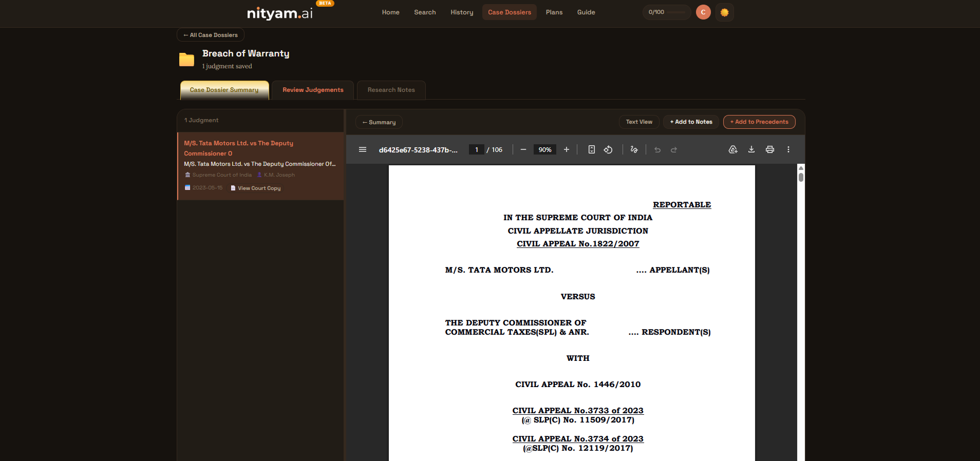Switch to Case Dossier Summary tab
The height and width of the screenshot is (461, 980).
(x=224, y=90)
